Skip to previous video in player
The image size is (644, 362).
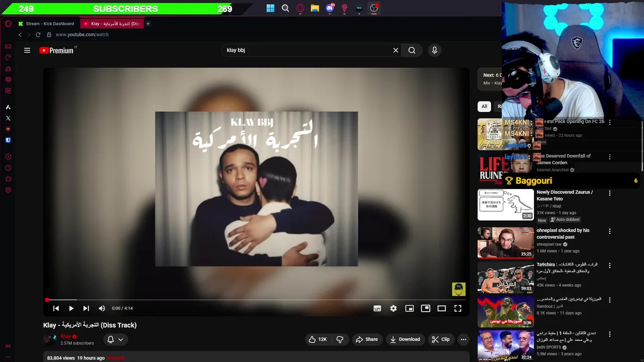point(56,308)
